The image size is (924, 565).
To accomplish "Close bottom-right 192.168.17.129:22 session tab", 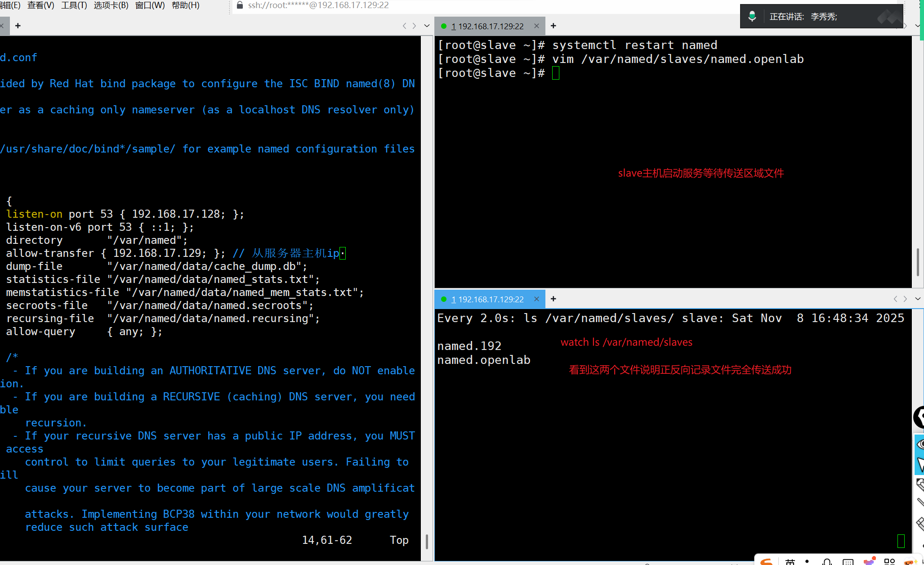I will (536, 299).
